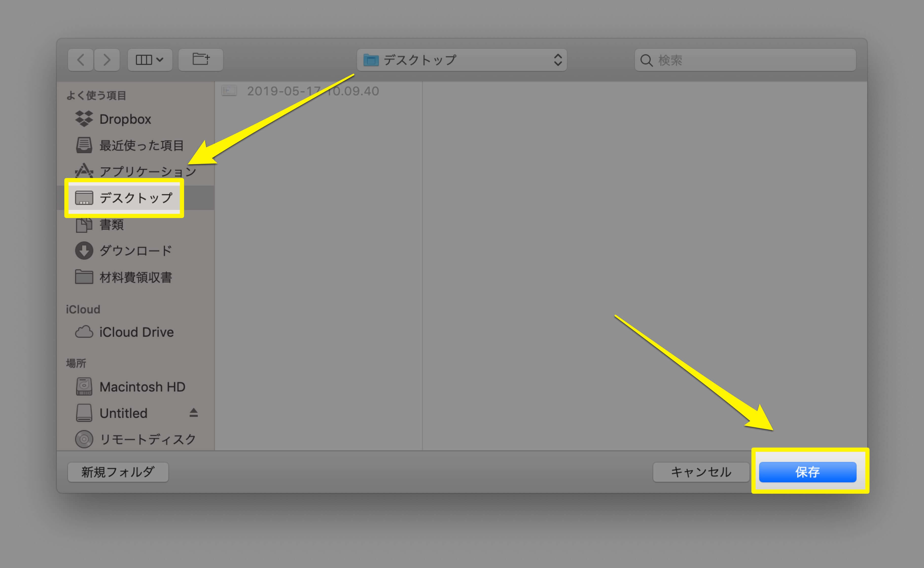
Task: Click the desktop monitor icon in sidebar
Action: click(84, 198)
